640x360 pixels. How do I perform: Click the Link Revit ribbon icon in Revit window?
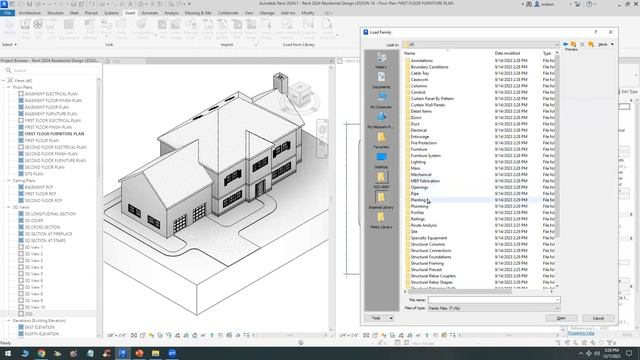(25, 29)
